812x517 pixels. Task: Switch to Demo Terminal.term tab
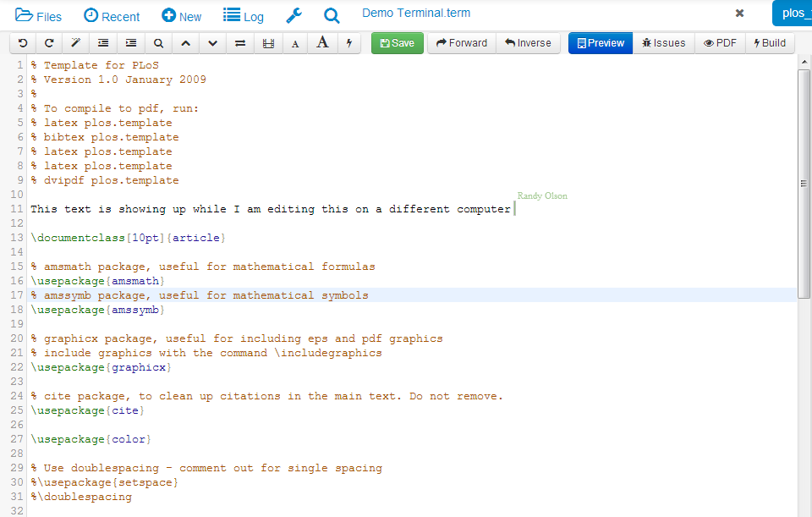point(416,14)
